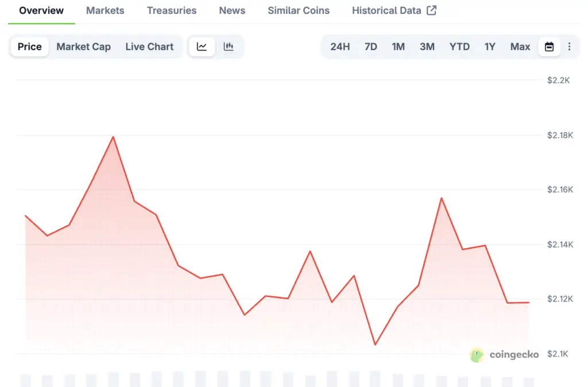Click the CoinGecko gecko logo watermark
Screen dimensions: 588x387
(x=477, y=355)
